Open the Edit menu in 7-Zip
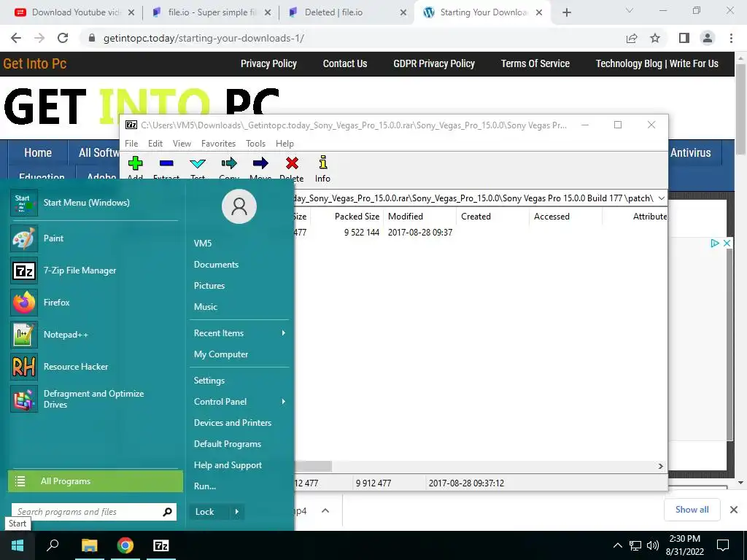The image size is (747, 560). point(155,144)
